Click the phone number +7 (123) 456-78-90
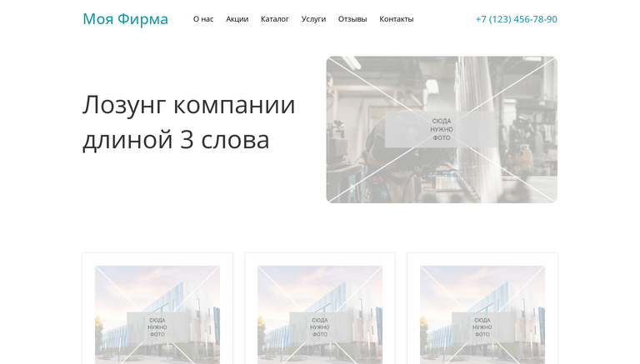The image size is (640, 364). coord(516,19)
